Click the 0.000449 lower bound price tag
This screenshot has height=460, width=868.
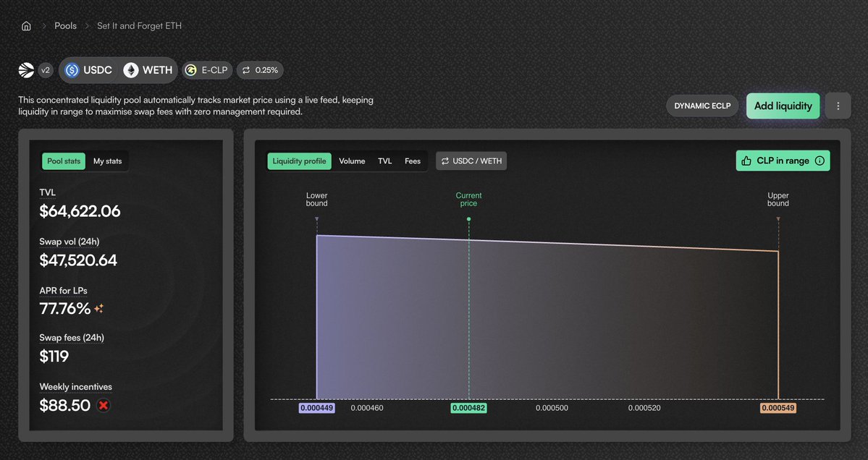click(x=316, y=408)
